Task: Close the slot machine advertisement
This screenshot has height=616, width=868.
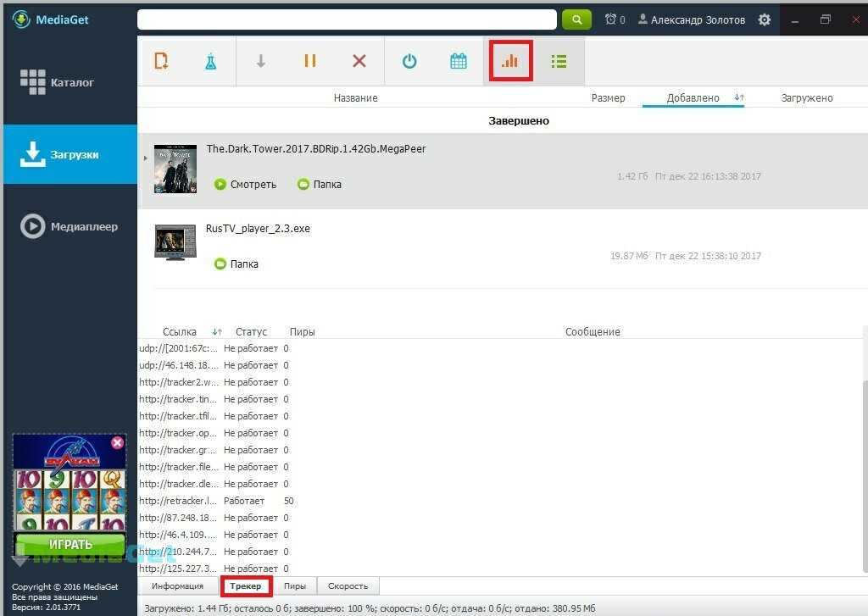Action: pos(117,442)
